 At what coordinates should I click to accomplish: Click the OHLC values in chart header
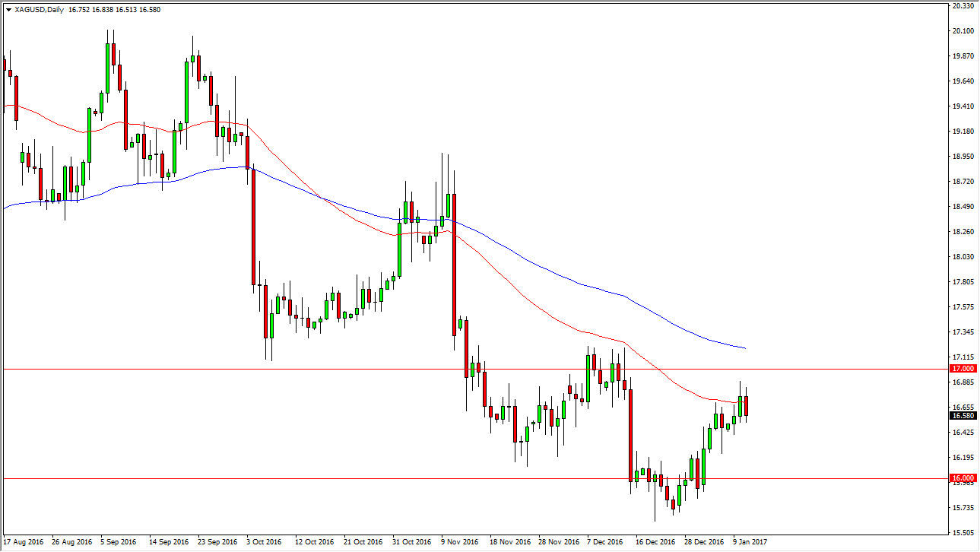pyautogui.click(x=125, y=9)
